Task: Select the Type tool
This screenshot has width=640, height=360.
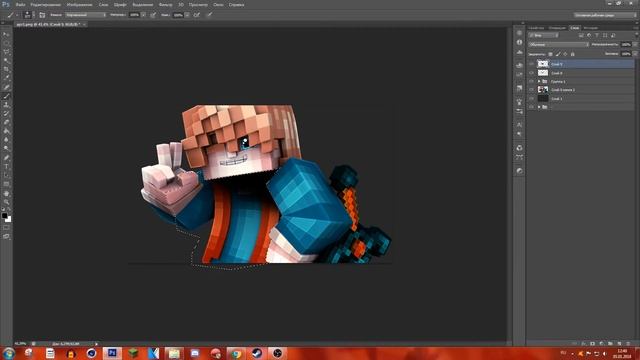Action: [x=6, y=167]
